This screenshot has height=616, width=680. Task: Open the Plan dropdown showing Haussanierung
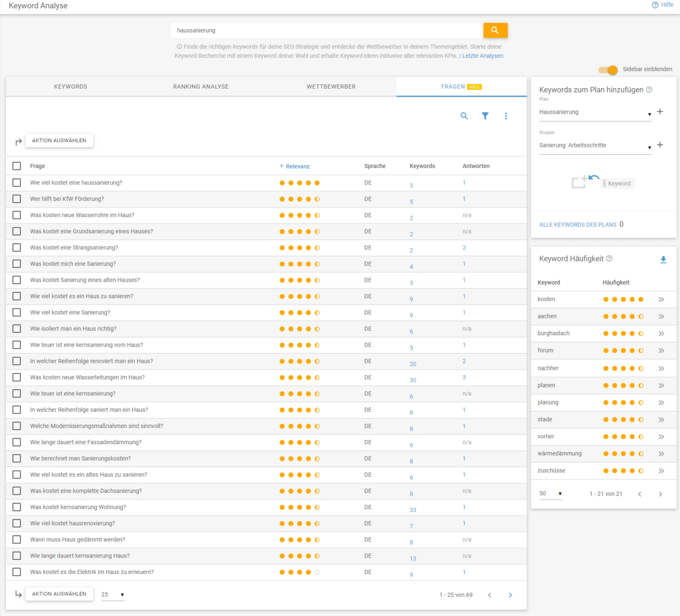click(x=595, y=112)
